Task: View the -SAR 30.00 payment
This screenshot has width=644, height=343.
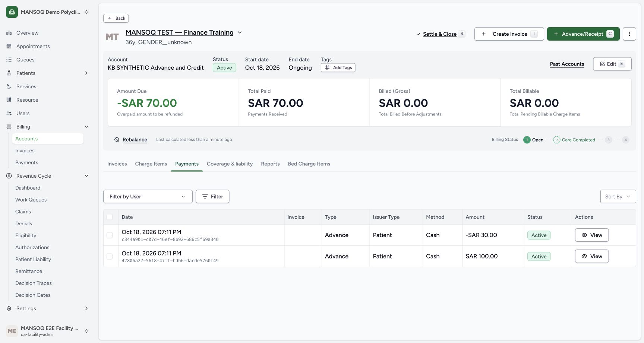Action: (x=592, y=235)
